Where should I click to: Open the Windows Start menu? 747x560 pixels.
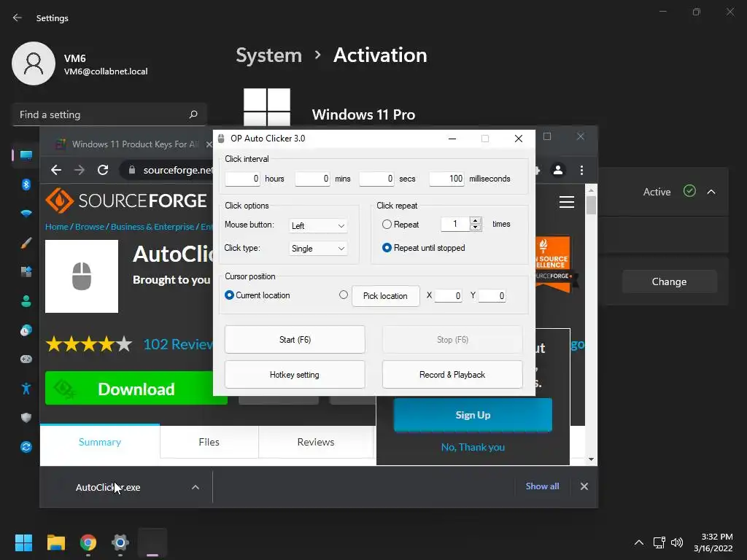tap(23, 542)
